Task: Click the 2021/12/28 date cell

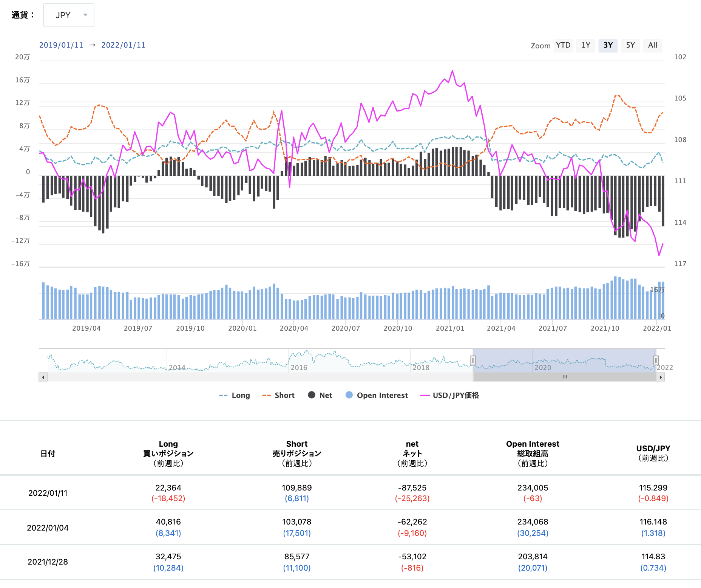Action: [x=48, y=562]
